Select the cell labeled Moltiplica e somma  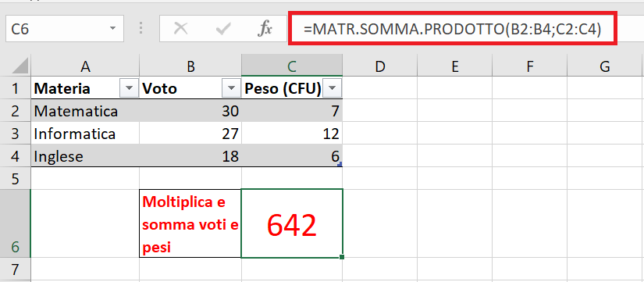[x=190, y=223]
